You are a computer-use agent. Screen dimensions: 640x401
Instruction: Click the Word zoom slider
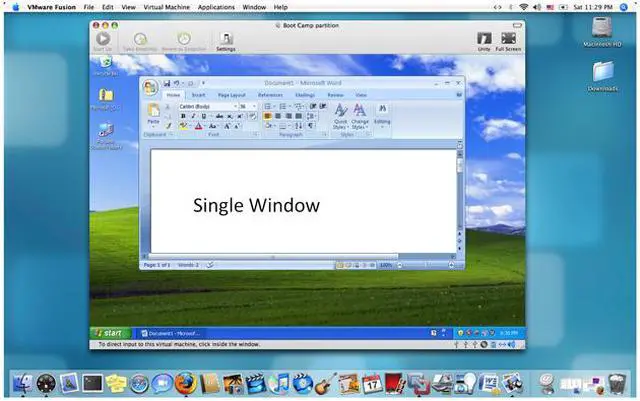click(x=425, y=265)
